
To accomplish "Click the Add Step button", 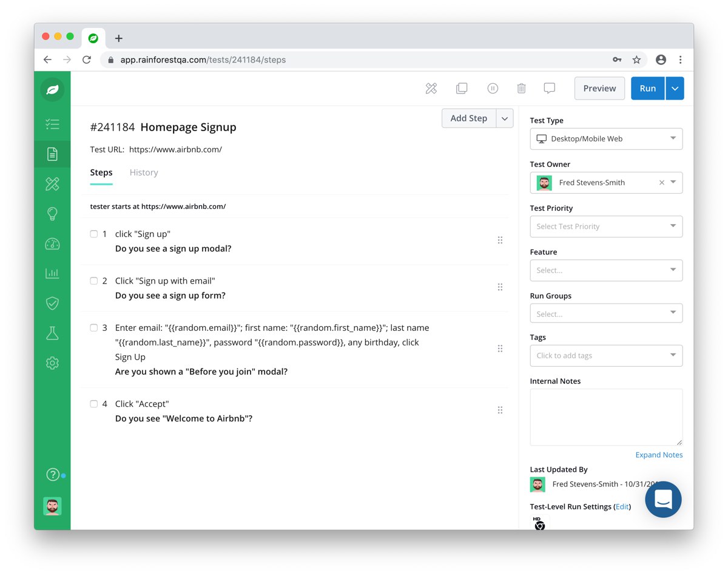I will pyautogui.click(x=469, y=118).
